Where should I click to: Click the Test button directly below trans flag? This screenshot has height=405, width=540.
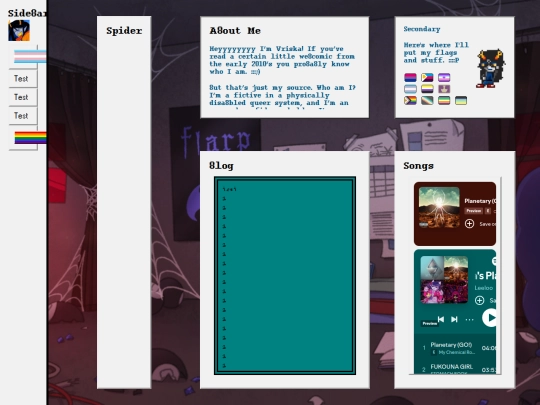coord(23,79)
